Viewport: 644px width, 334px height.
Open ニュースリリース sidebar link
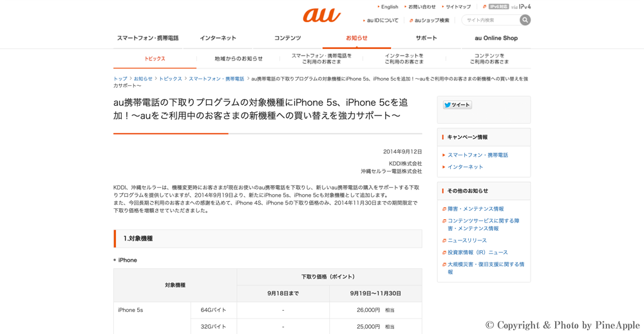coord(467,241)
